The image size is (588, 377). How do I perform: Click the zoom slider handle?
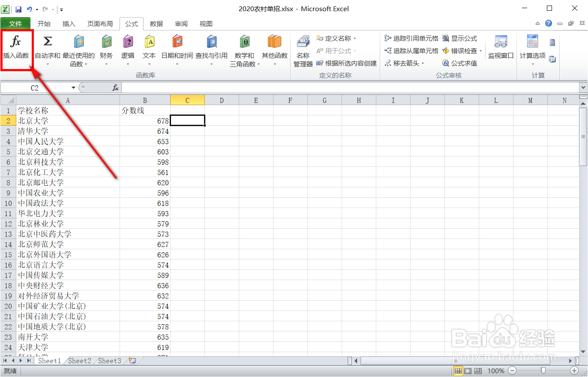click(543, 371)
